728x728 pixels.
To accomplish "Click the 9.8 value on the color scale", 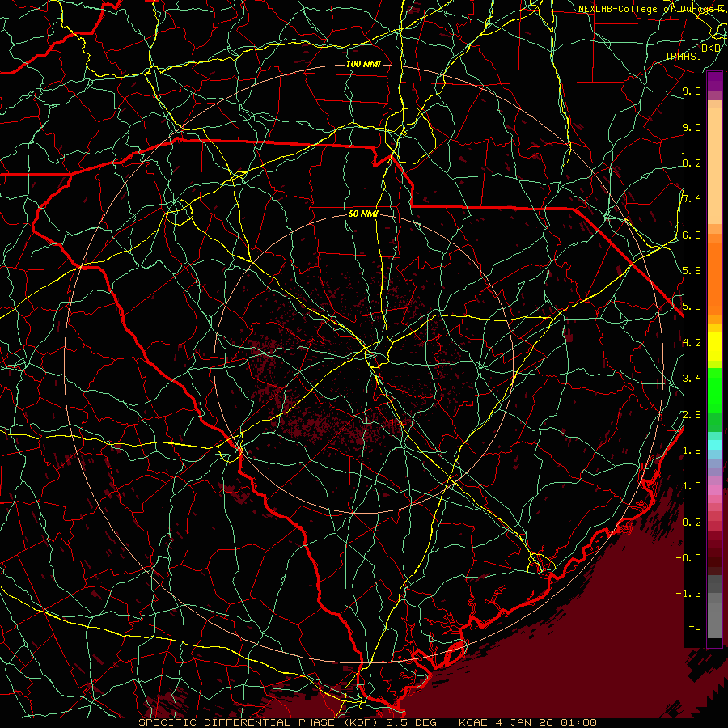I will click(692, 91).
